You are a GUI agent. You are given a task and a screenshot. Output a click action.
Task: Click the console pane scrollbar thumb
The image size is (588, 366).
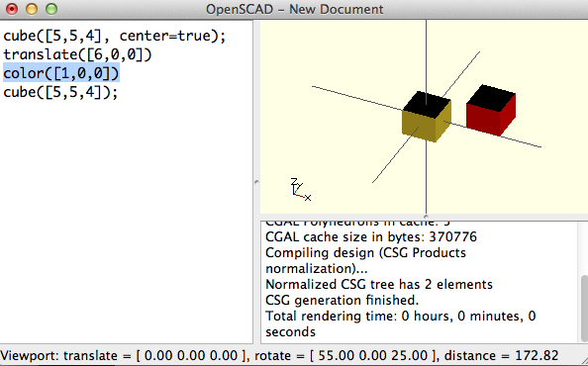tap(584, 308)
